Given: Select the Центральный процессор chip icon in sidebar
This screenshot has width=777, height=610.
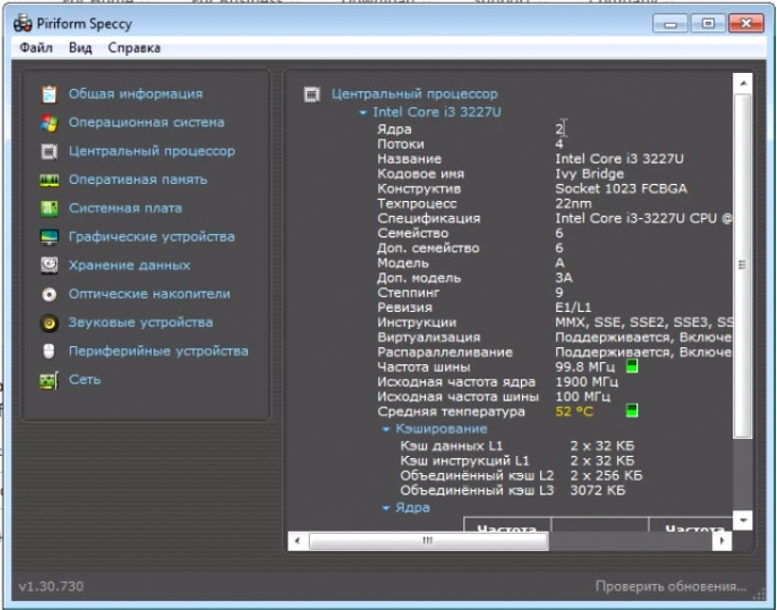Looking at the screenshot, I should point(49,152).
